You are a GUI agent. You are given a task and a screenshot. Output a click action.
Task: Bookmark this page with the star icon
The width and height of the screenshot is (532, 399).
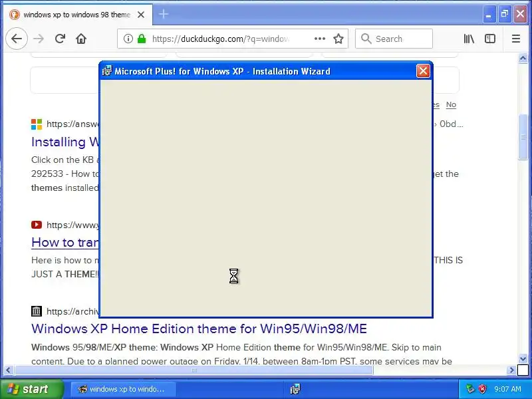pyautogui.click(x=338, y=39)
